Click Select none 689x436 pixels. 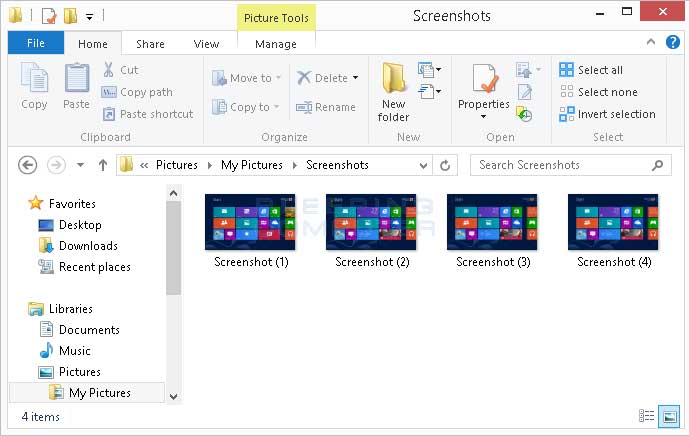coord(599,92)
